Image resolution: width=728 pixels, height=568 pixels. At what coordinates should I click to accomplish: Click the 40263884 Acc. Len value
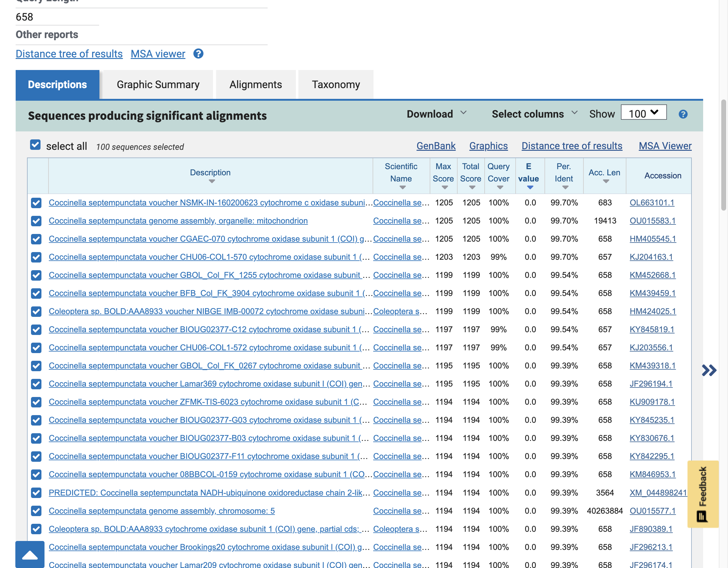[x=605, y=511]
